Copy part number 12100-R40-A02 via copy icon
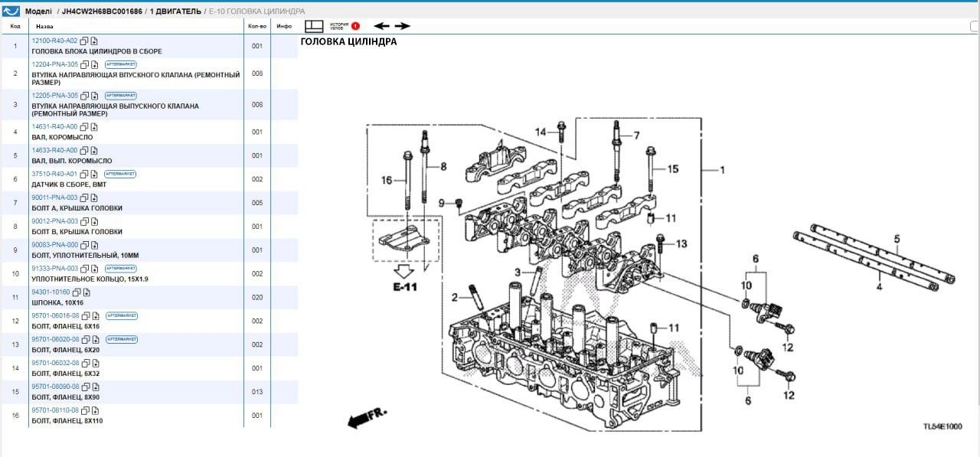 click(84, 41)
